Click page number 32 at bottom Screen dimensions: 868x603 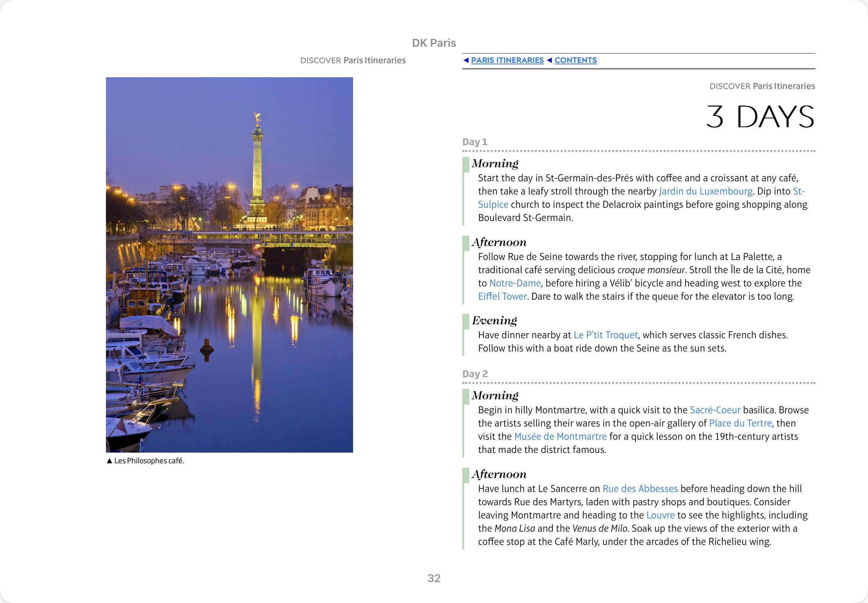[x=434, y=578]
